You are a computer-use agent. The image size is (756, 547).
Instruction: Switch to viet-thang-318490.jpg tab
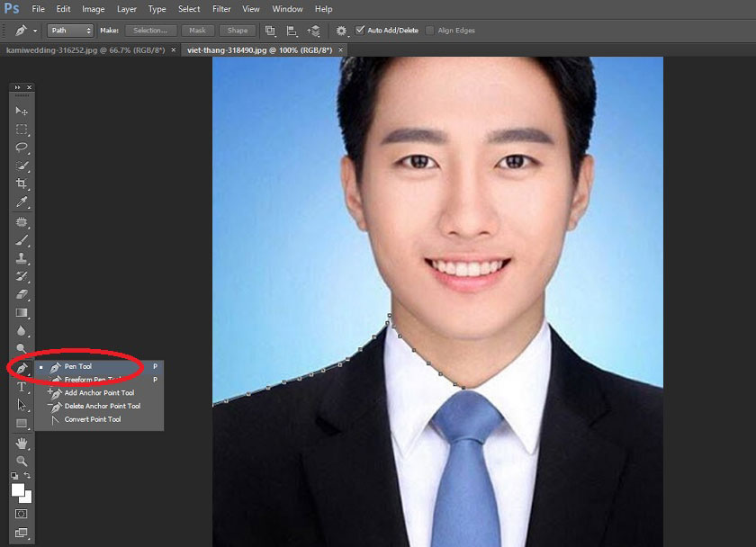pyautogui.click(x=260, y=49)
